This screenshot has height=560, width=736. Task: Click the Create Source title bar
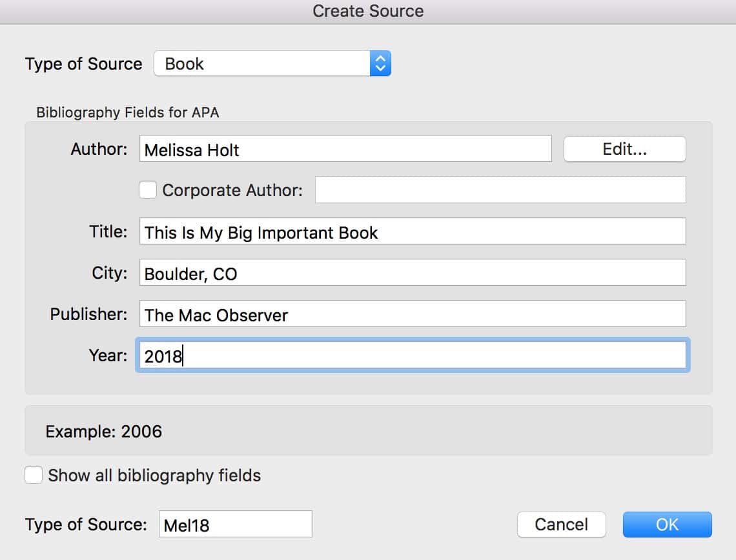pyautogui.click(x=368, y=11)
